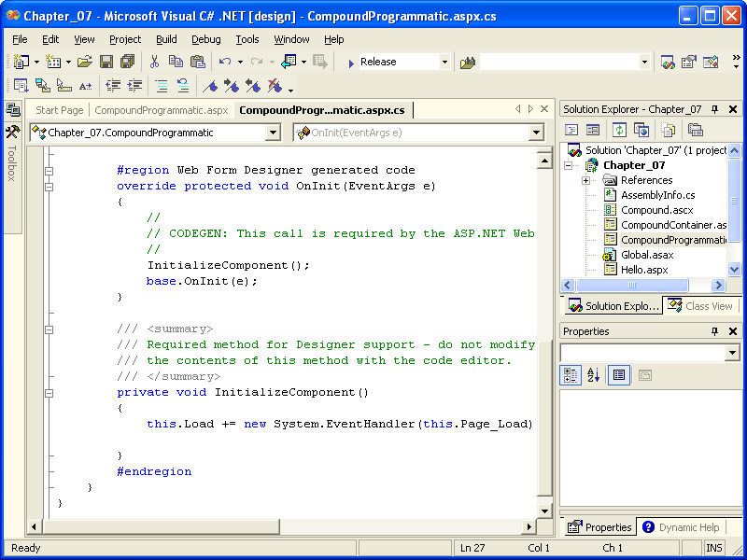The height and width of the screenshot is (560, 747).
Task: Click the Undo arrow icon
Action: [225, 62]
